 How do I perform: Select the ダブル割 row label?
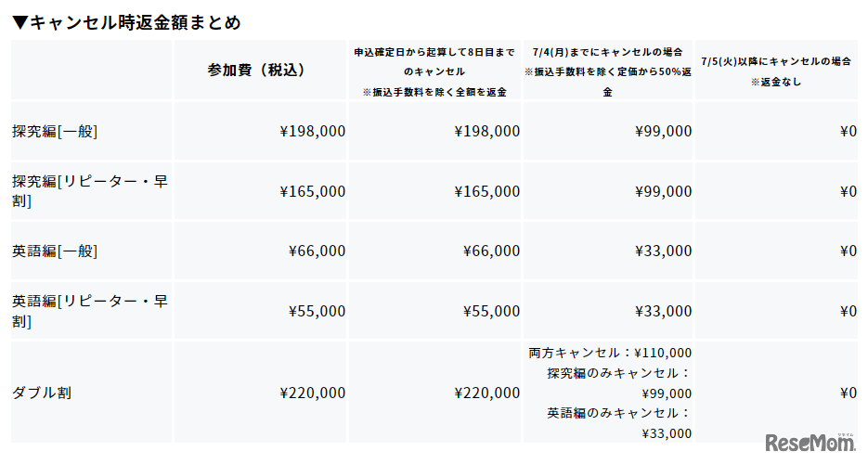click(x=42, y=393)
